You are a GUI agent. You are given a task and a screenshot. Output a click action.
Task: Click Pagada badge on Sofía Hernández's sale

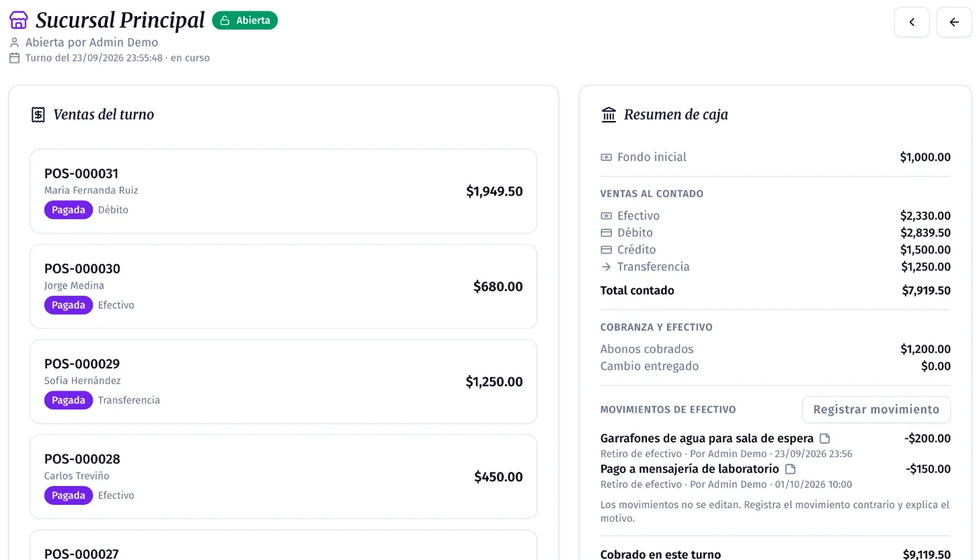click(69, 400)
